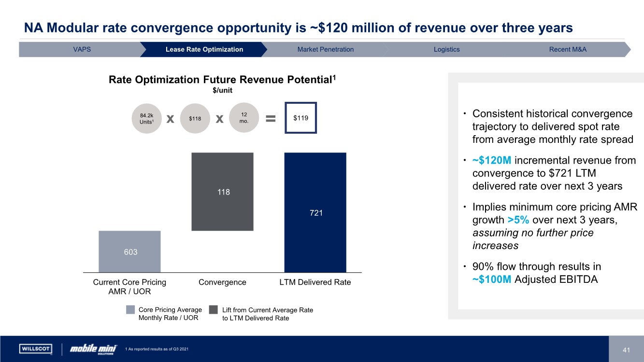Click the equals sign in the formula
This screenshot has height=362, width=644.
coord(271,118)
